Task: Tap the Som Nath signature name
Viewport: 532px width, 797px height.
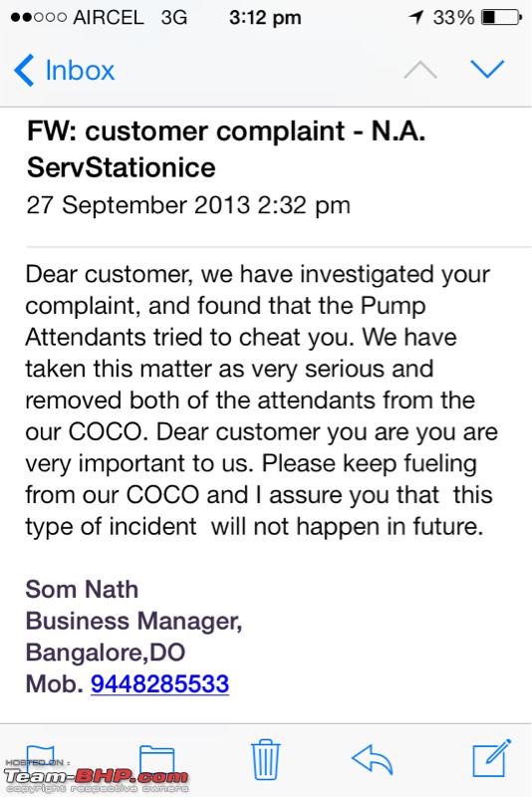Action: click(82, 589)
